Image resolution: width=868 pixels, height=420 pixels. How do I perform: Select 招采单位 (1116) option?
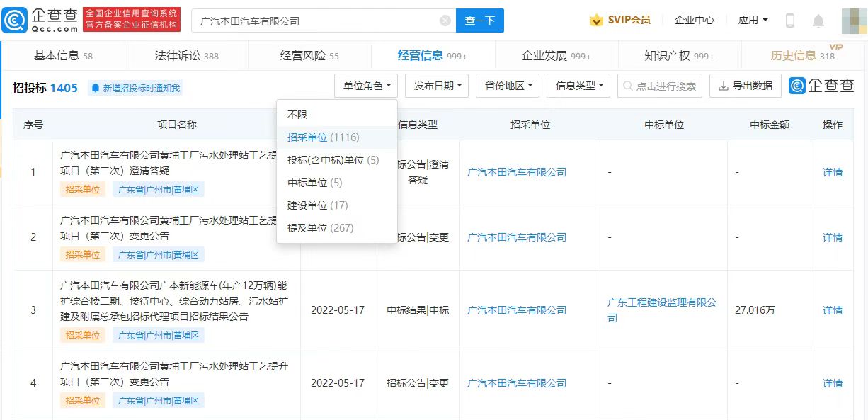coord(337,137)
